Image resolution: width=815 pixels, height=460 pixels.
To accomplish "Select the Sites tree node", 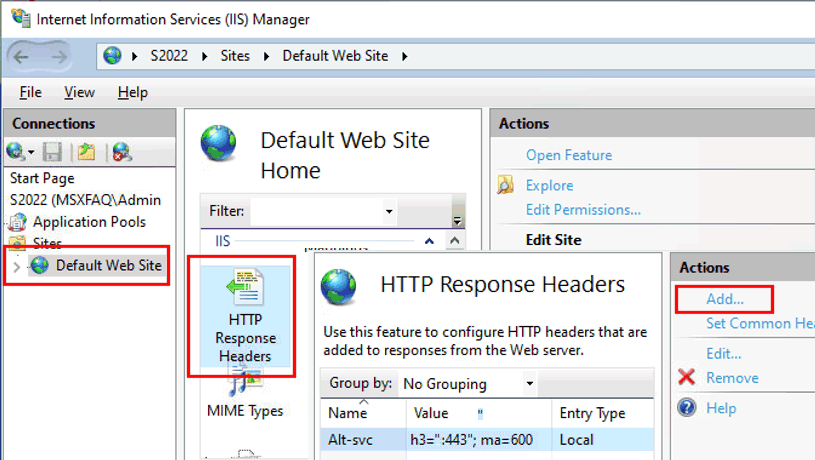I will pyautogui.click(x=47, y=243).
